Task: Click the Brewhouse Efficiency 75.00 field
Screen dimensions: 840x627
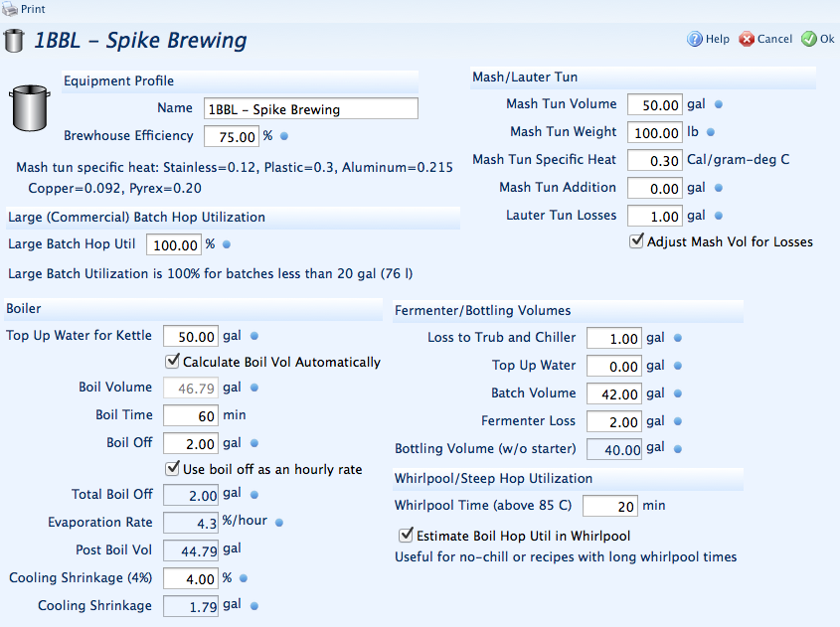Action: click(232, 136)
